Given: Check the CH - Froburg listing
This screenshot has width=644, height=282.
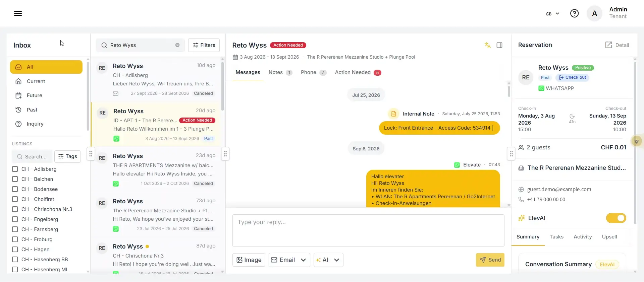Looking at the screenshot, I should (x=15, y=239).
